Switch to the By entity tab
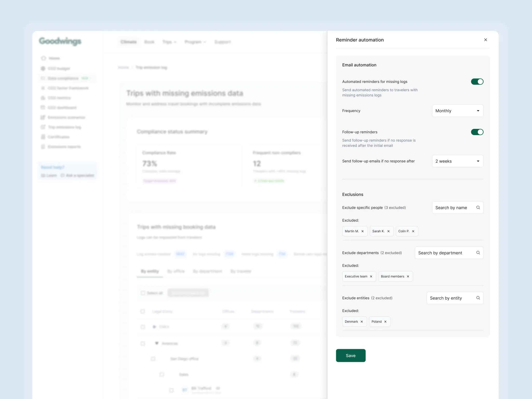 pos(150,271)
